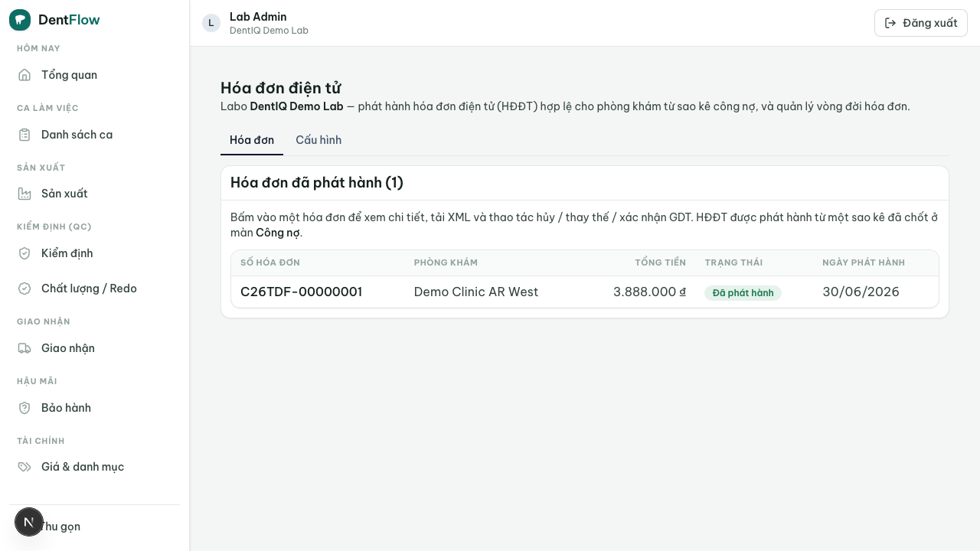Click the Số hóa đơn column header
980x551 pixels.
[x=270, y=262]
